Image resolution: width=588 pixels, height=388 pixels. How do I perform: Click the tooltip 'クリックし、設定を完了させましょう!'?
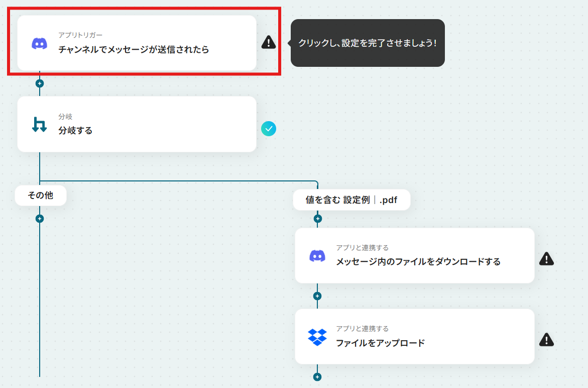pos(368,43)
